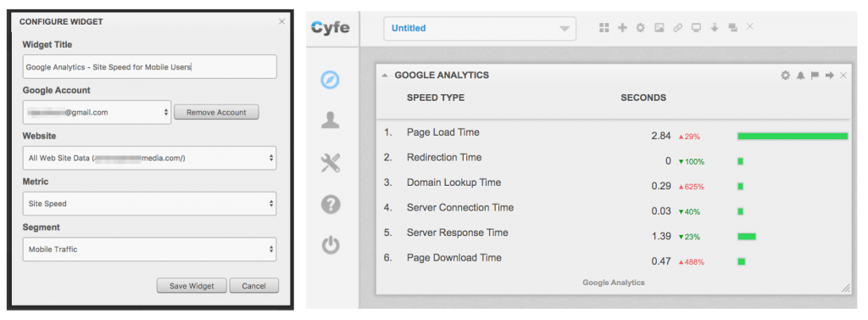Open the help question mark icon
Image resolution: width=868 pixels, height=320 pixels.
point(331,204)
